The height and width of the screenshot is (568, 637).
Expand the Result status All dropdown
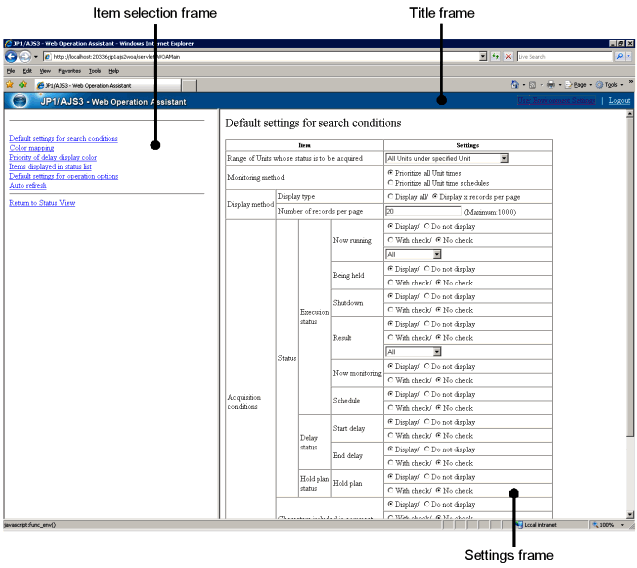tap(436, 352)
